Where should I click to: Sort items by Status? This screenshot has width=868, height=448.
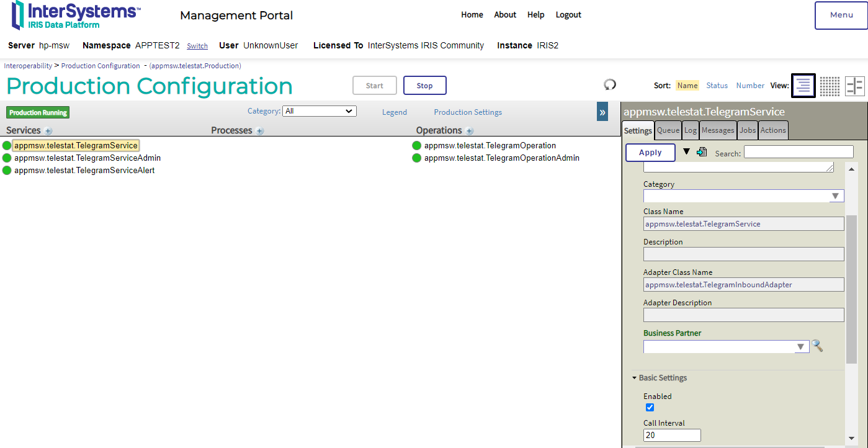pyautogui.click(x=717, y=86)
